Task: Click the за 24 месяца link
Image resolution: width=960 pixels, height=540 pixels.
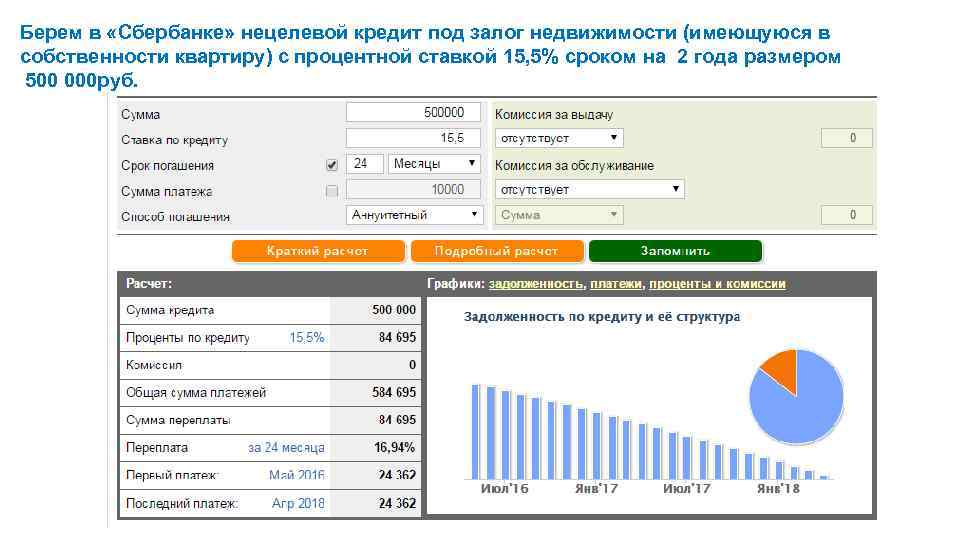Action: point(286,448)
